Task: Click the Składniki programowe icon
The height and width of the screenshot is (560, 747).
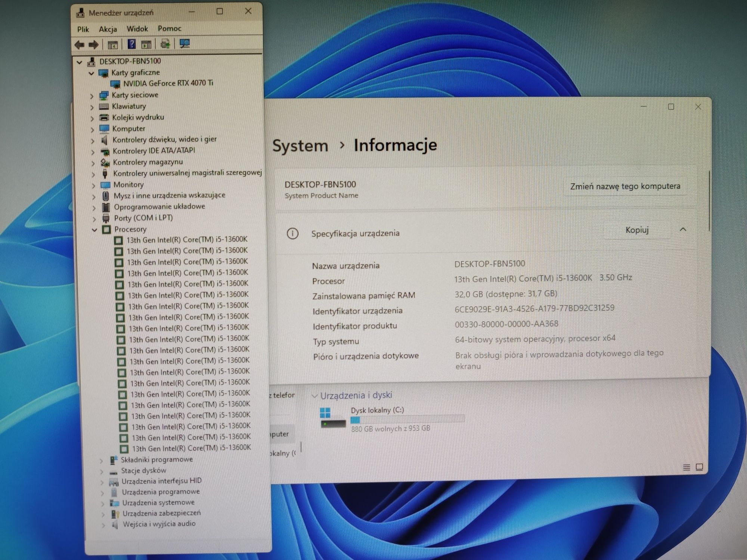Action: [x=114, y=460]
